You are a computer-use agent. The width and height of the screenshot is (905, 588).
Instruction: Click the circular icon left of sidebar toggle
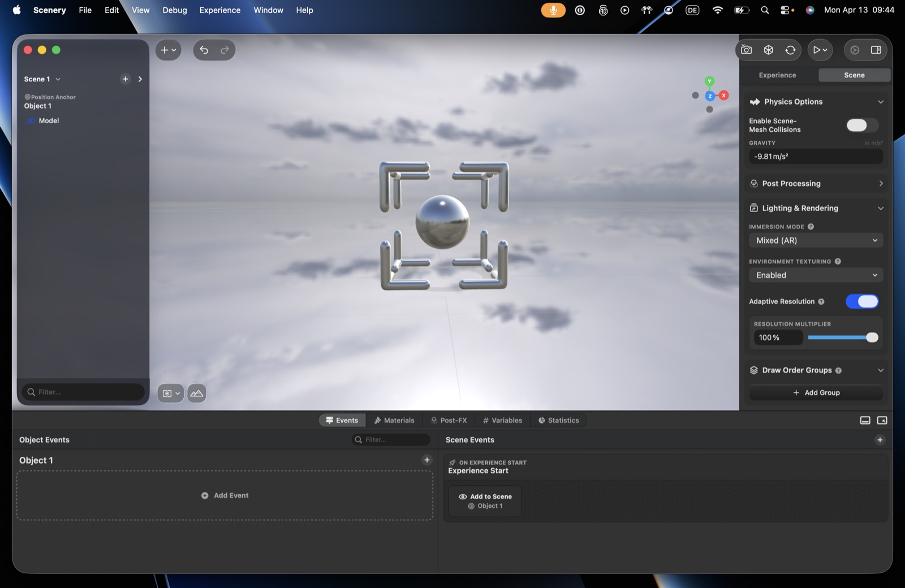click(855, 50)
